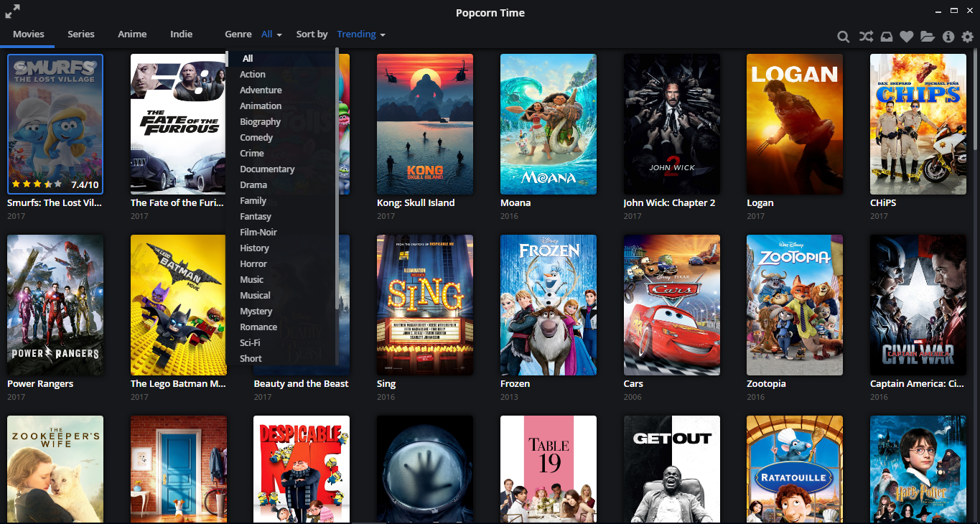Open the Smurfs: The Lost Village poster
Viewport: 980px width, 524px height.
[x=55, y=124]
